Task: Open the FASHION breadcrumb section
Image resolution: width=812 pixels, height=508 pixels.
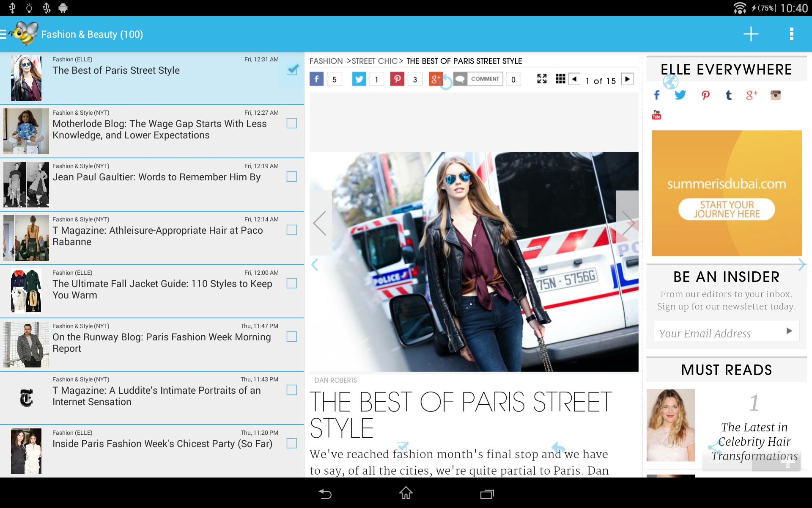Action: 326,61
